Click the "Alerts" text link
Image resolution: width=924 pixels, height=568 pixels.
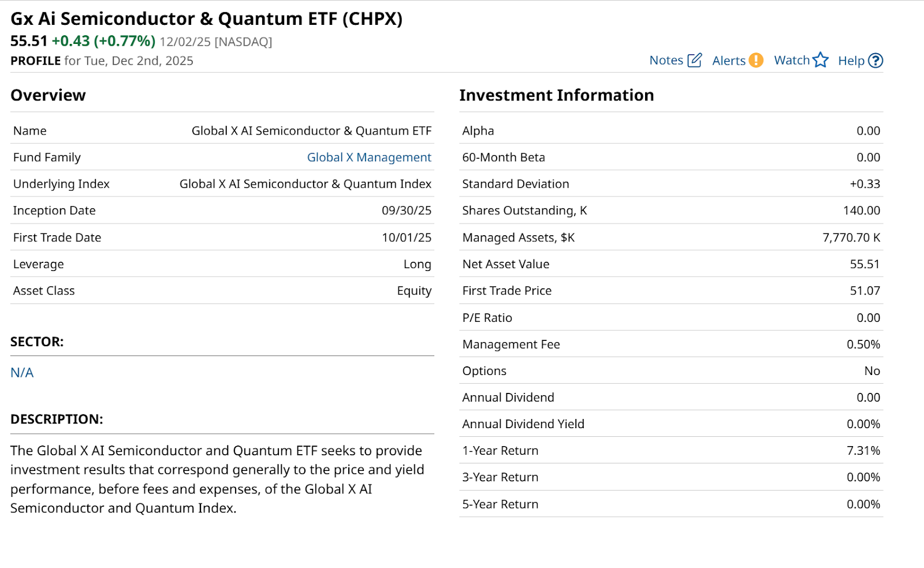729,61
